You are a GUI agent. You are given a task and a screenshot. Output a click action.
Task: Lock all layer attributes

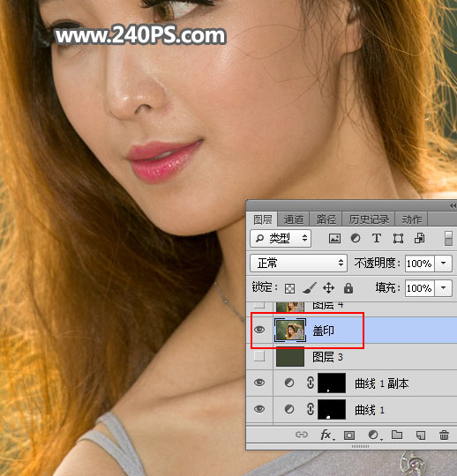point(348,287)
